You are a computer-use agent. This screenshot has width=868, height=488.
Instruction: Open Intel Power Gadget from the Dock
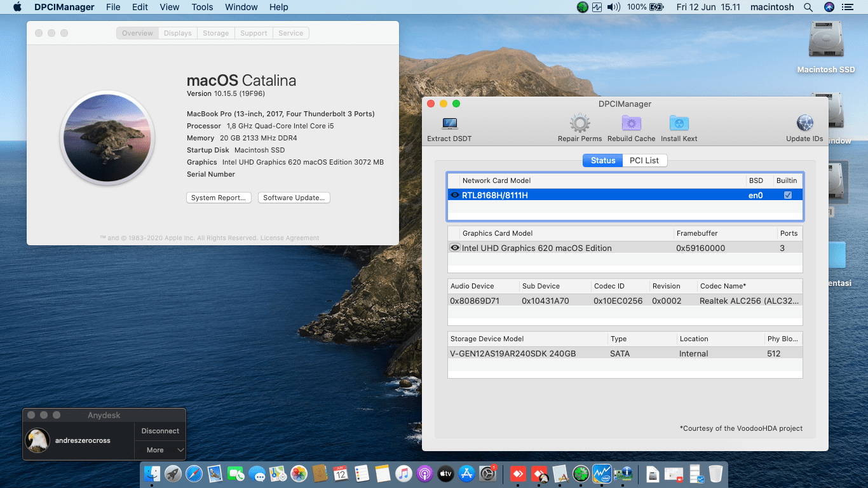click(x=602, y=474)
